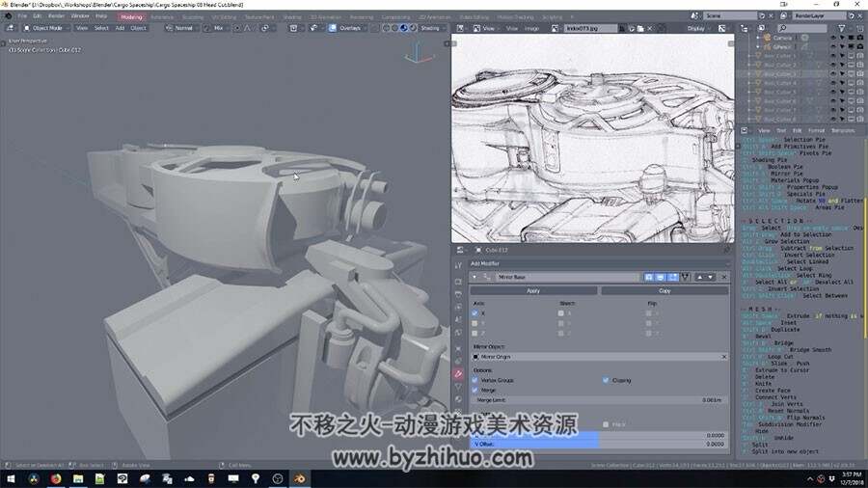Toggle Mirror modifier render visibility icon

click(x=648, y=277)
